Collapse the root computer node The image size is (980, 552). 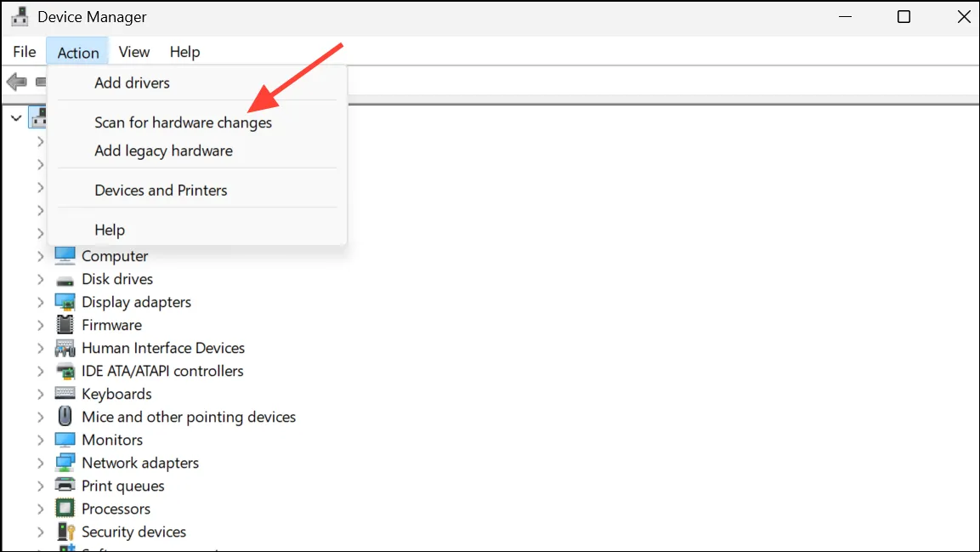click(16, 117)
